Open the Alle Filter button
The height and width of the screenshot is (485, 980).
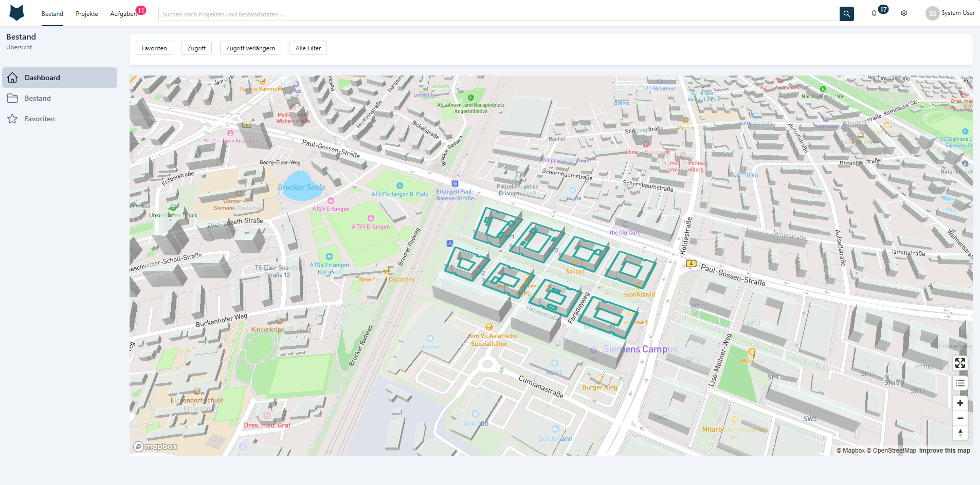tap(308, 48)
